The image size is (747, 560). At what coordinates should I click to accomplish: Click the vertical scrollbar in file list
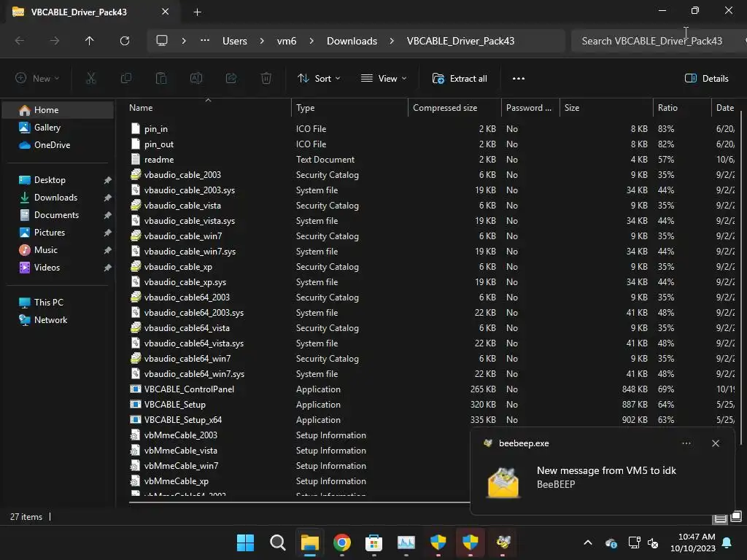pos(741,276)
